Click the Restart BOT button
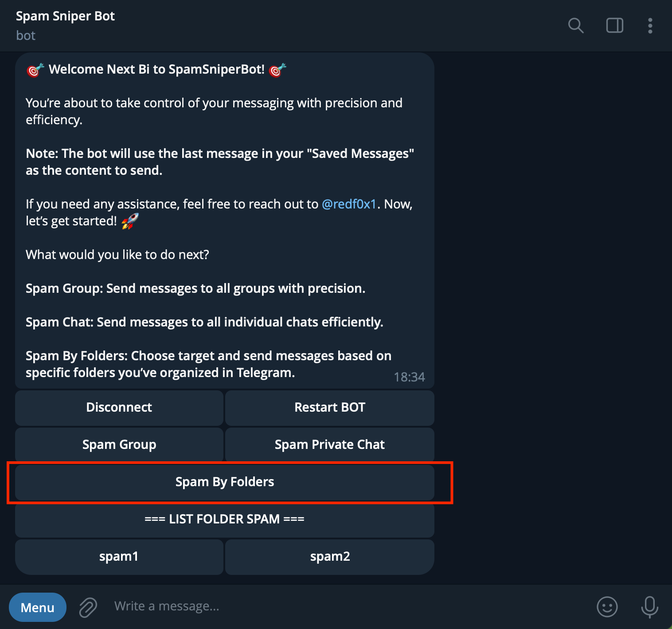This screenshot has height=629, width=672. click(x=330, y=408)
